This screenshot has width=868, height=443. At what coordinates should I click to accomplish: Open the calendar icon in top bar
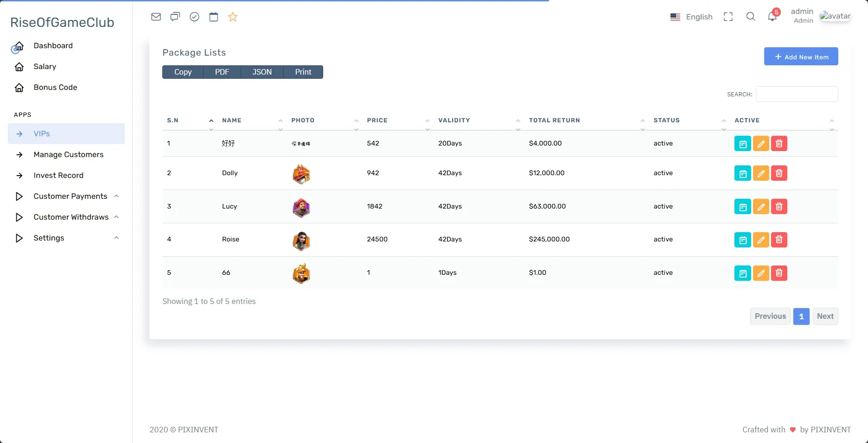click(x=213, y=17)
